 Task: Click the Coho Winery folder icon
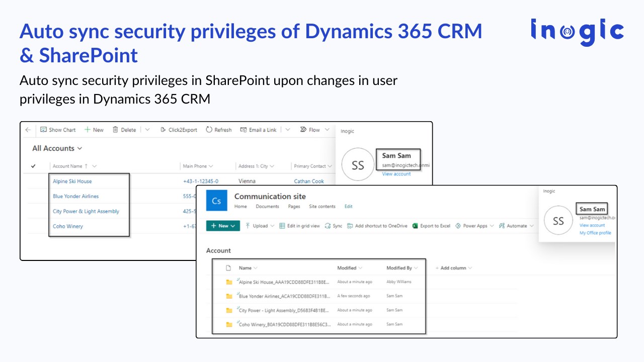click(x=229, y=324)
